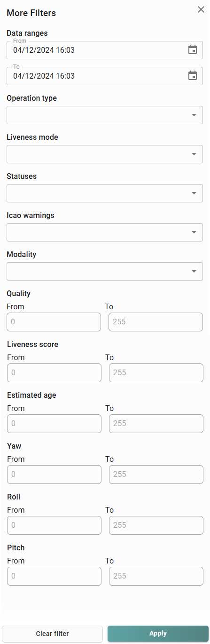The width and height of the screenshot is (210, 644).
Task: Click the Yaw To field
Action: 156,475
